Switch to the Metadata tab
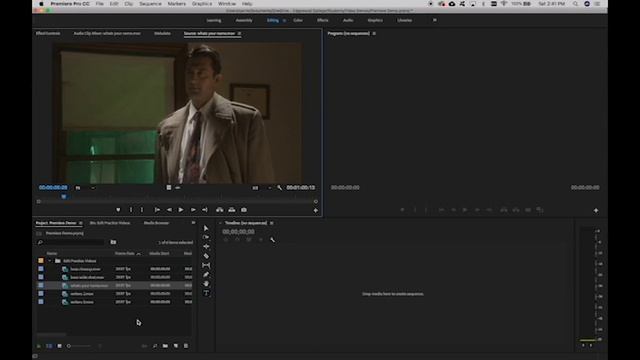This screenshot has width=640, height=360. point(162,33)
